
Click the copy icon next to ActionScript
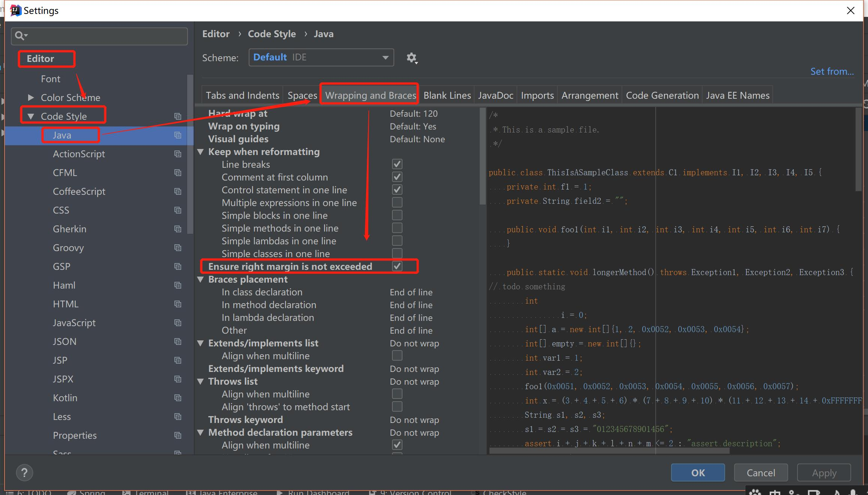click(178, 154)
